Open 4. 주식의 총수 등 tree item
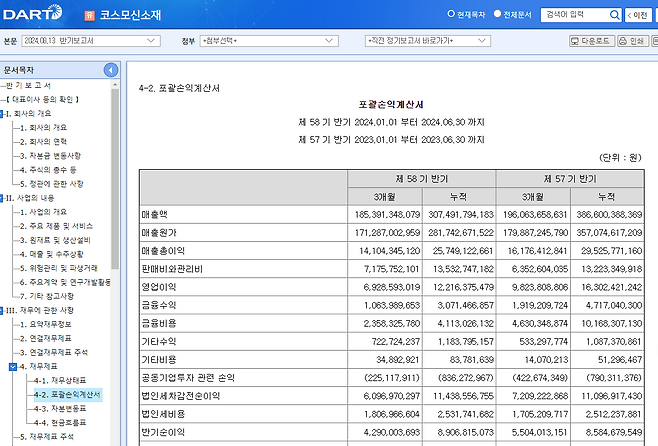 tap(48, 170)
